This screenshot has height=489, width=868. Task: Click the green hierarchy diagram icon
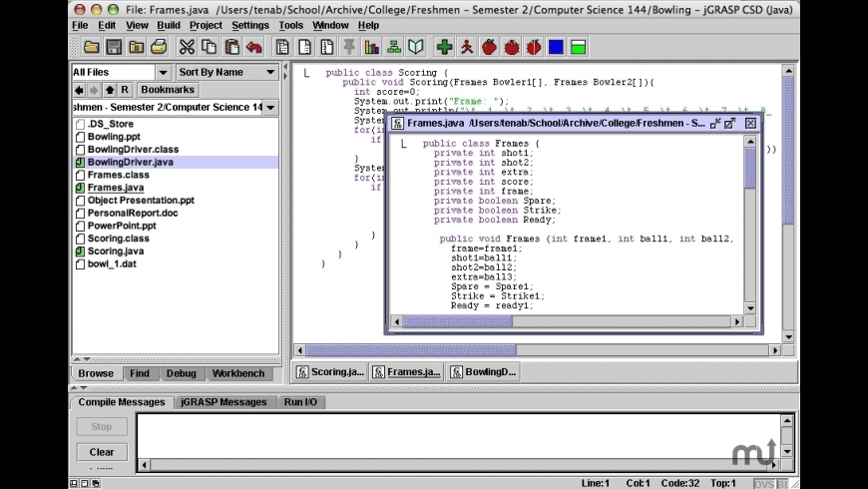[394, 47]
